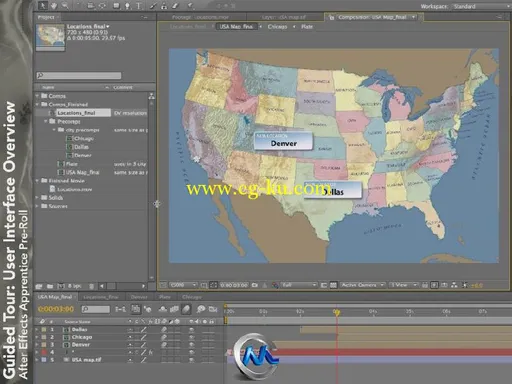This screenshot has width=512, height=384.
Task: Select the Eraser tool
Action: tap(175, 5)
